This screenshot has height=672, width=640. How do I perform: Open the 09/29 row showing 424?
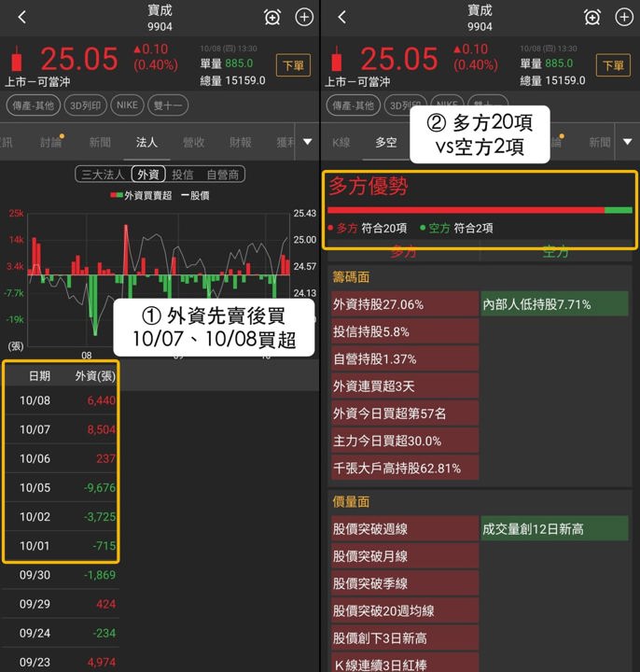click(61, 604)
